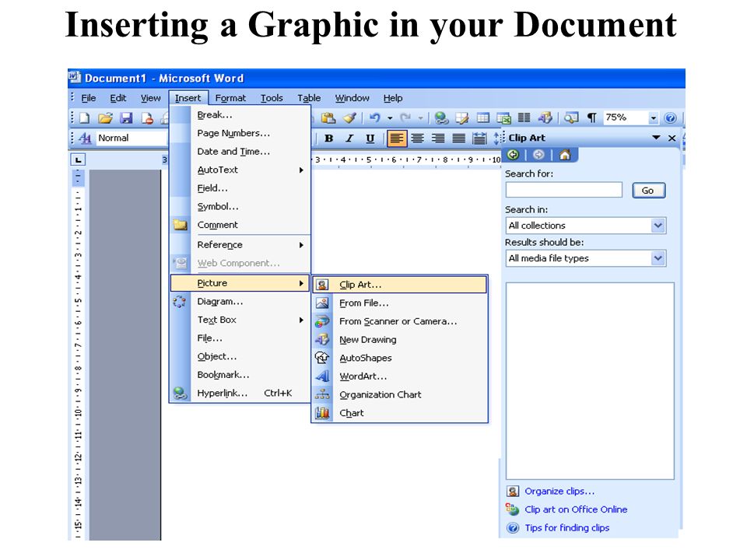Open Microsoft Word Help question mark icon
The width and height of the screenshot is (747, 560).
point(670,117)
